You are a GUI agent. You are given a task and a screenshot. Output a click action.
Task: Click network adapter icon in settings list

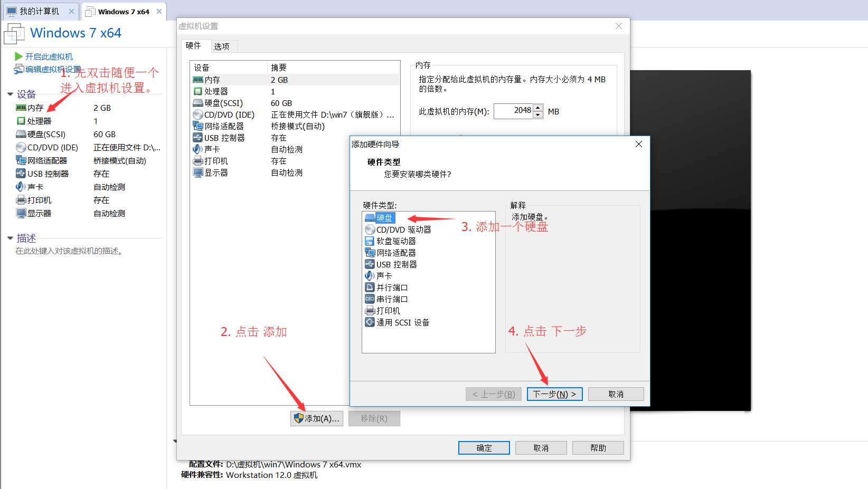tap(198, 126)
